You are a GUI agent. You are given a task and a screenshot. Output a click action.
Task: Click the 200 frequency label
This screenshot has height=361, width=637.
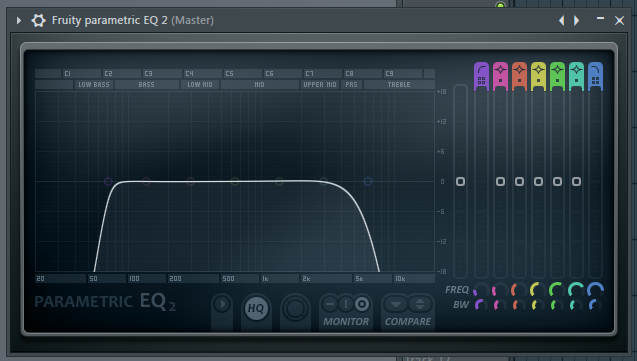pos(176,279)
